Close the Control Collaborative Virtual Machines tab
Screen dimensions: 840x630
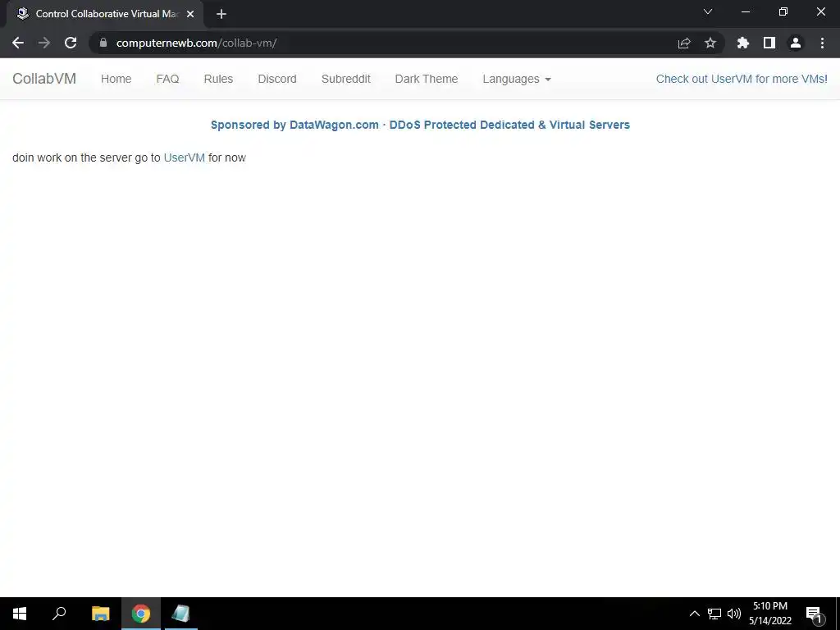click(190, 14)
